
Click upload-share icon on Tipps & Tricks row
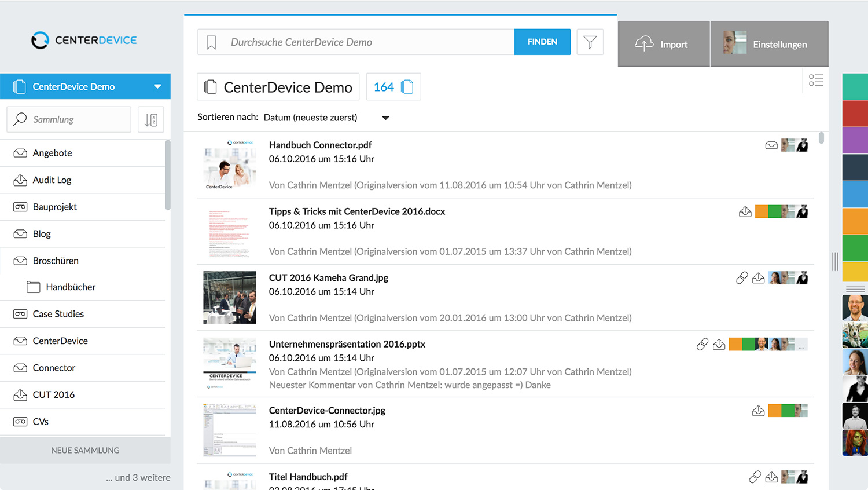click(x=745, y=211)
